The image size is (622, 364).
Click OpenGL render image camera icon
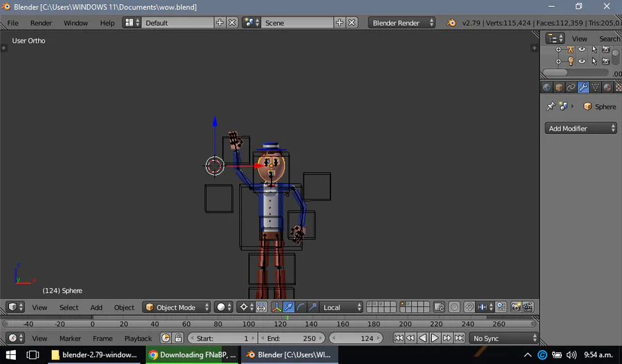(516, 307)
